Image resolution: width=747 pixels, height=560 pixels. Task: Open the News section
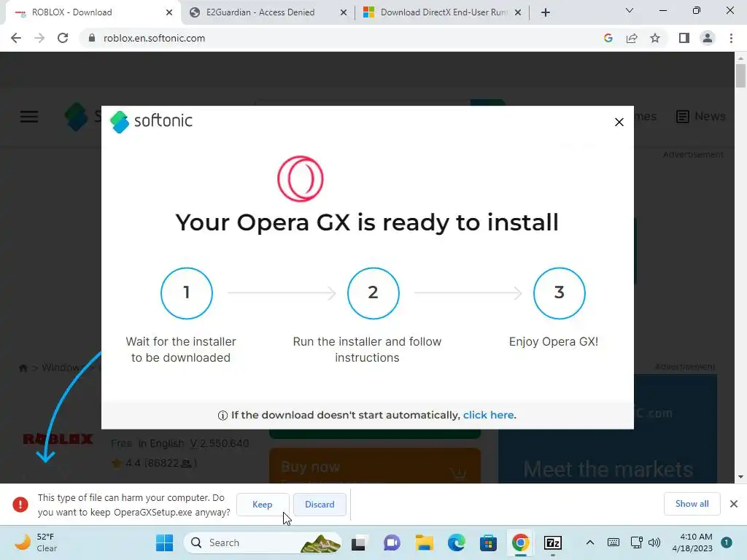point(701,116)
